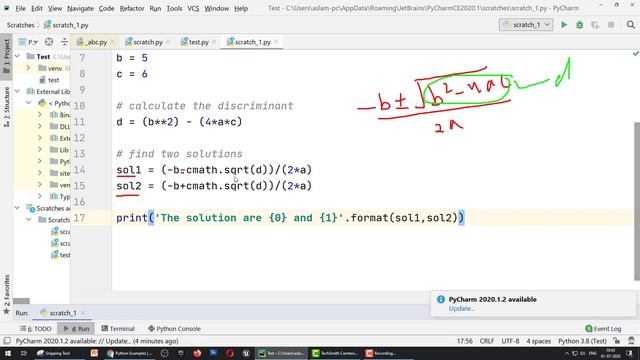The height and width of the screenshot is (360, 640).
Task: Open the File menu
Action: coord(20,8)
